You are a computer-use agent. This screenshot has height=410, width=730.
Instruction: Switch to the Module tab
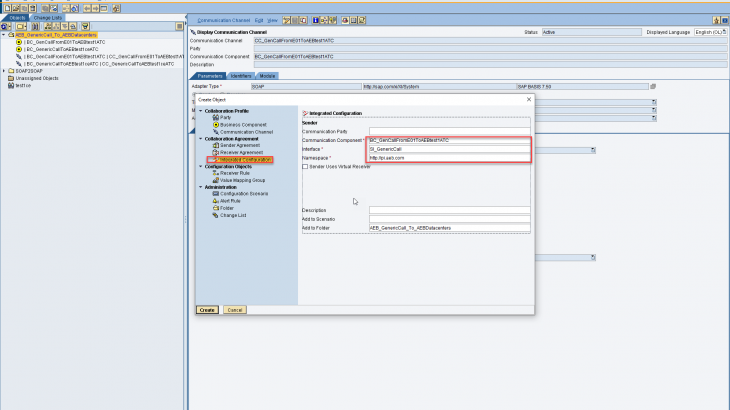pos(267,76)
